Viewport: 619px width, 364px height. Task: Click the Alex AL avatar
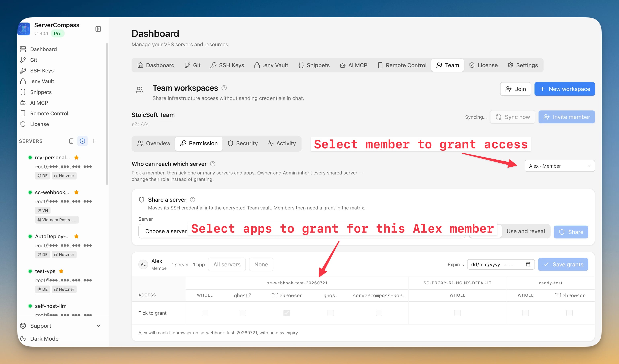click(143, 264)
